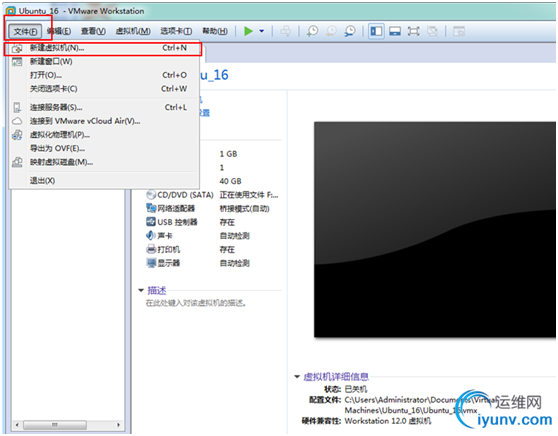Image resolution: width=558 pixels, height=436 pixels.
Task: Select 关闭选项卡(C) menu entry
Action: click(x=103, y=89)
